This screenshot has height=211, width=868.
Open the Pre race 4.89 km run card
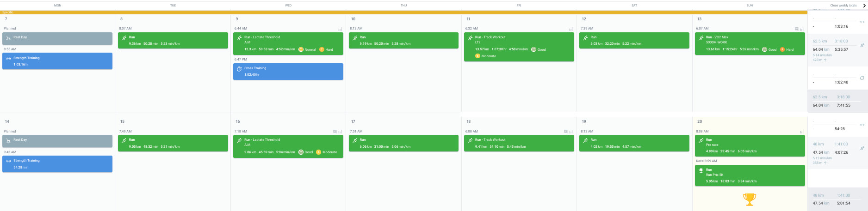(750, 145)
